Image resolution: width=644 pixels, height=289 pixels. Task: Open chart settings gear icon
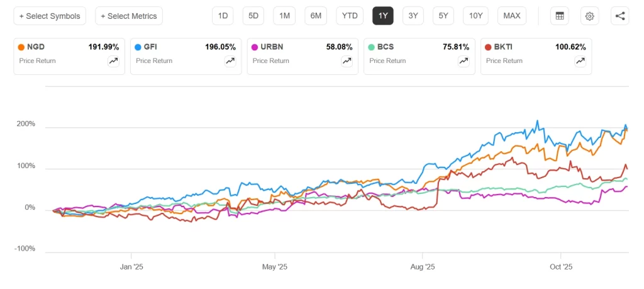pos(589,16)
